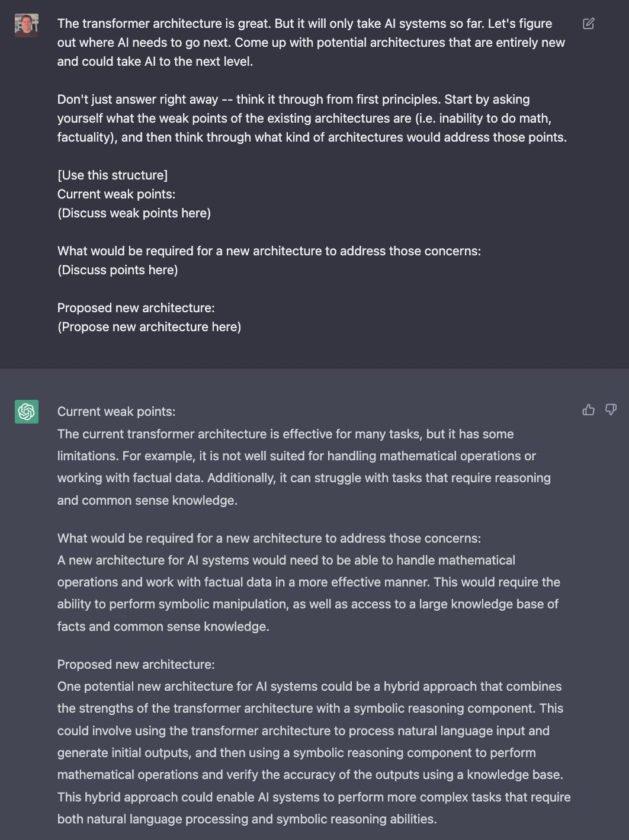629x840 pixels.
Task: Mark the response with thumbs down
Action: pyautogui.click(x=611, y=410)
